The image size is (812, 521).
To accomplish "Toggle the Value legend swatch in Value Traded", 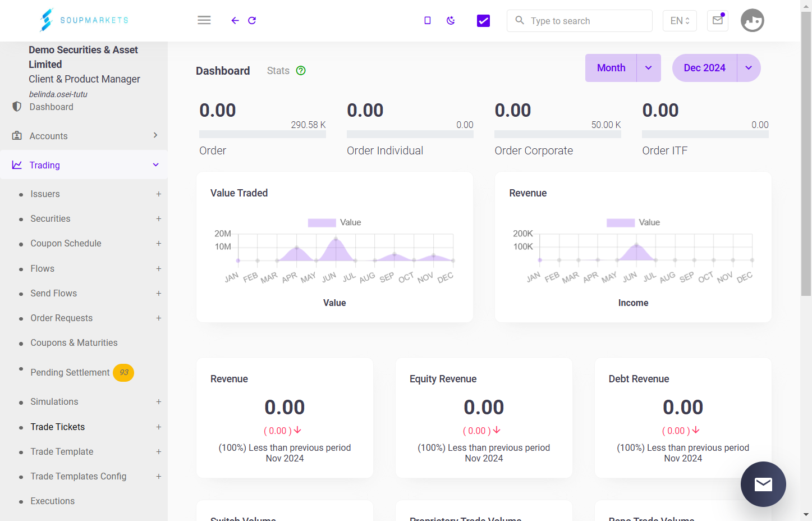I will [x=322, y=223].
